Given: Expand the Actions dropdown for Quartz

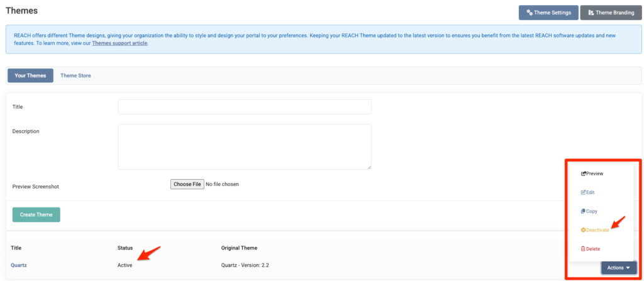Looking at the screenshot, I should pos(619,267).
